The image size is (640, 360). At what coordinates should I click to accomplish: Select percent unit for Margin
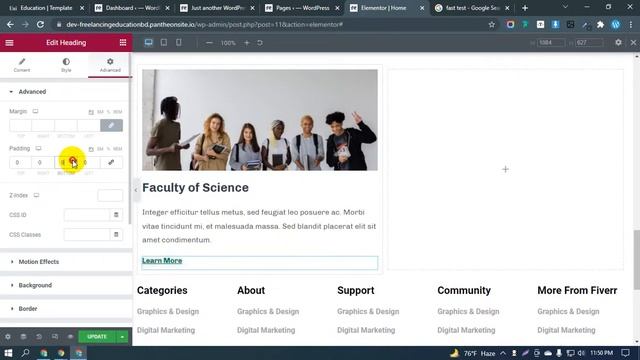click(109, 112)
